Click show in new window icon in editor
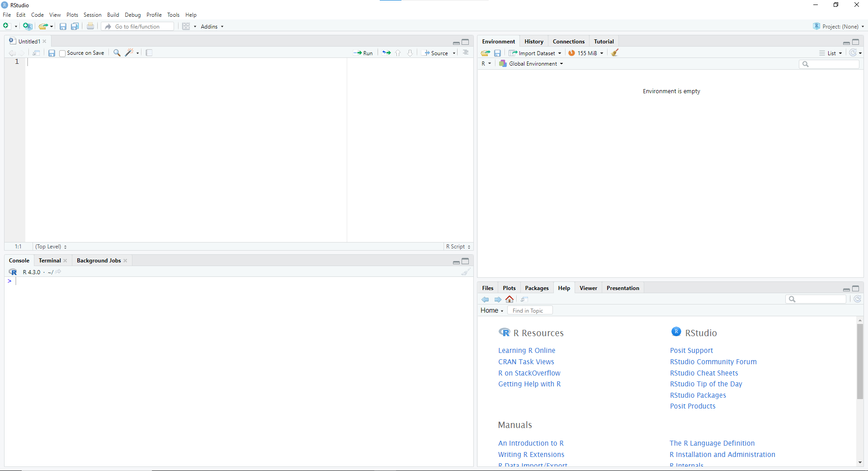The image size is (868, 471). [x=36, y=53]
